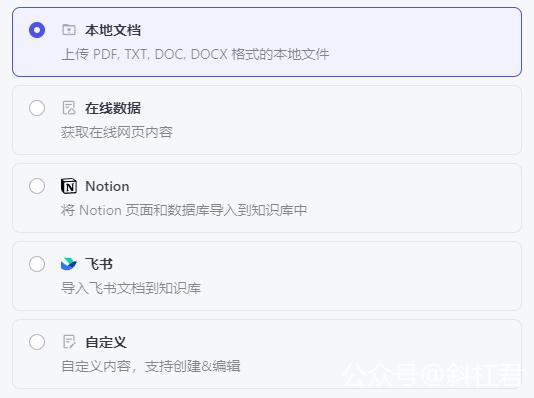Click the 飞书 title label
This screenshot has height=398, width=534.
(x=99, y=264)
